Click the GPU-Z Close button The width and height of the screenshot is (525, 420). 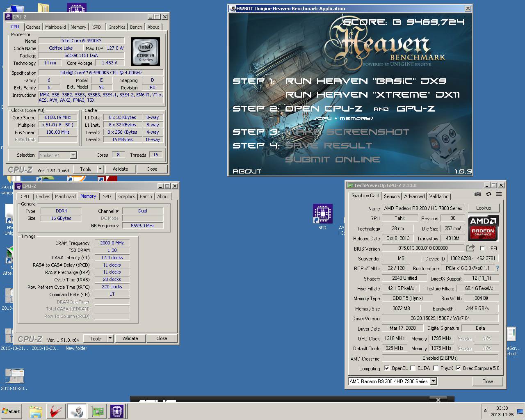tap(488, 381)
